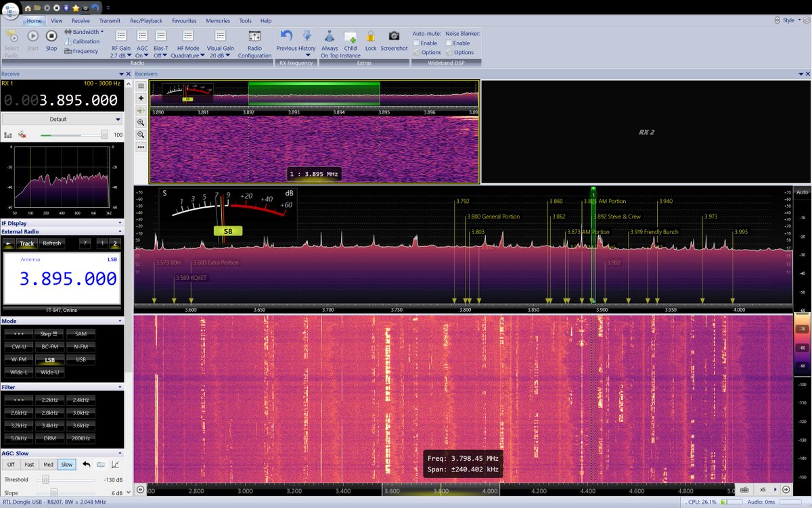Screen dimensions: 812x508
Task: Click the 3.800 General Portion marker
Action: (x=493, y=216)
